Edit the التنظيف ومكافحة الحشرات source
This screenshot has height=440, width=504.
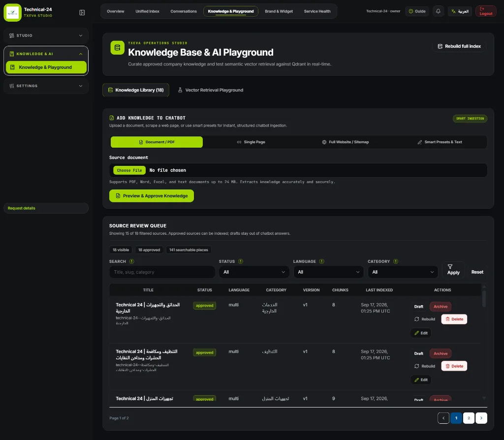pos(421,380)
